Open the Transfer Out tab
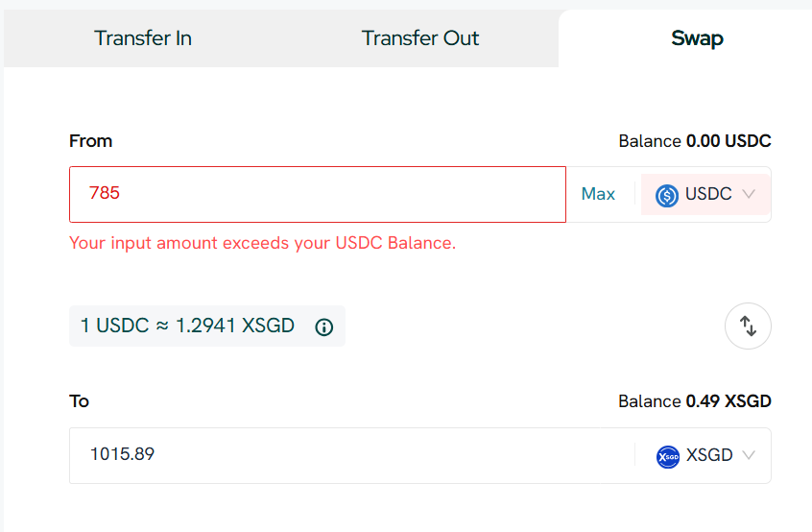 (x=419, y=38)
